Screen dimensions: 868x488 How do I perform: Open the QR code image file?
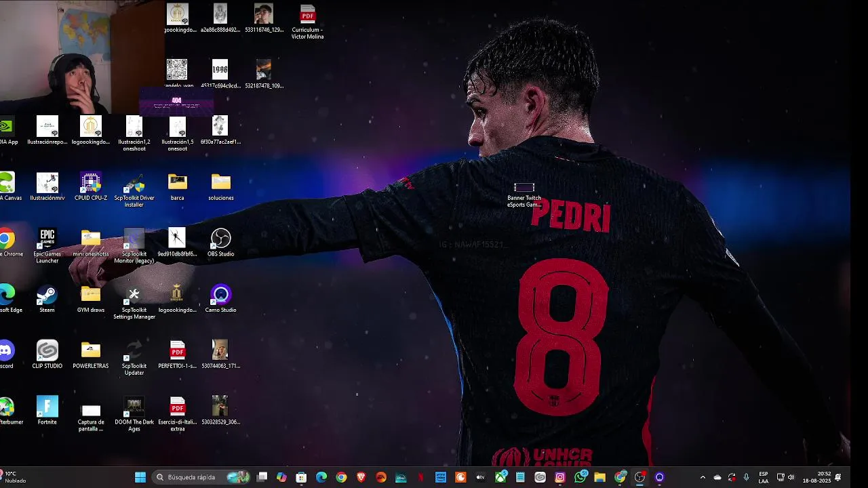click(177, 75)
